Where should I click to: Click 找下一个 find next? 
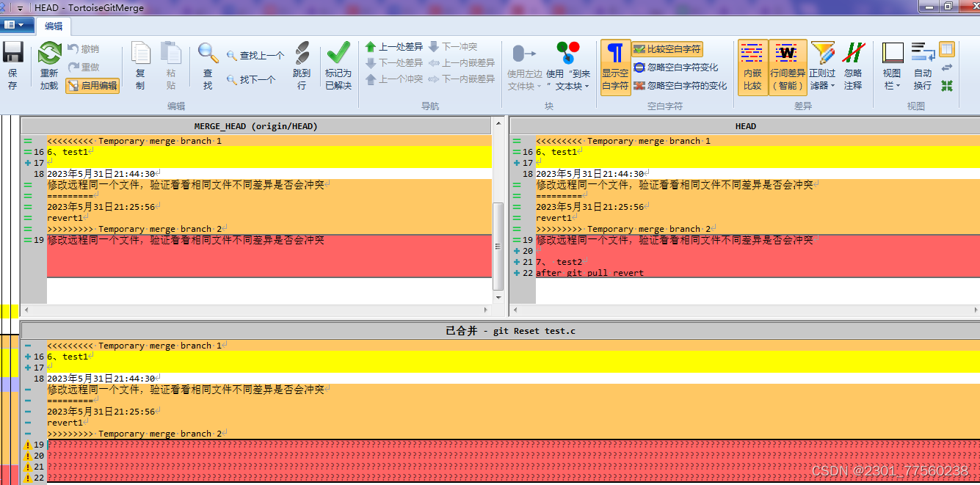pyautogui.click(x=251, y=79)
